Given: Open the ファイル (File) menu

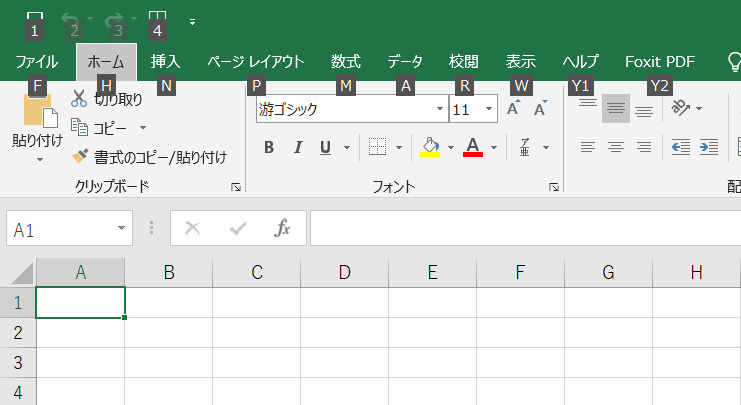Looking at the screenshot, I should point(37,62).
